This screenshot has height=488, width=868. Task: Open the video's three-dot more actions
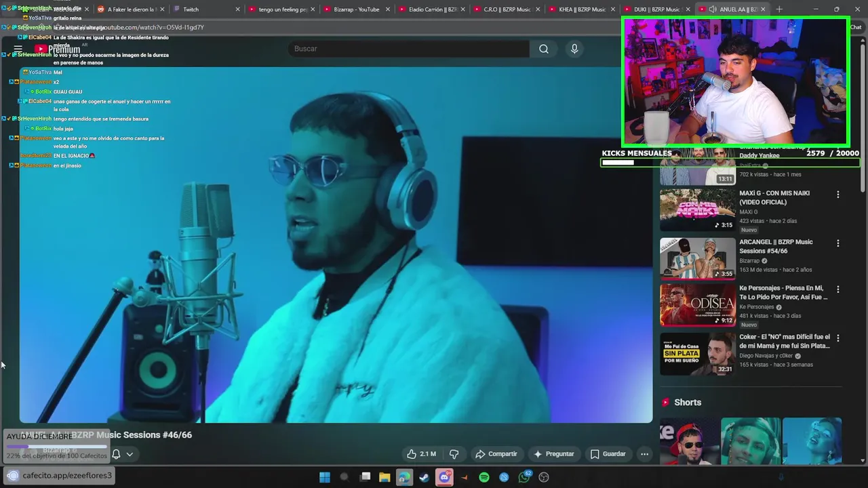tap(644, 454)
